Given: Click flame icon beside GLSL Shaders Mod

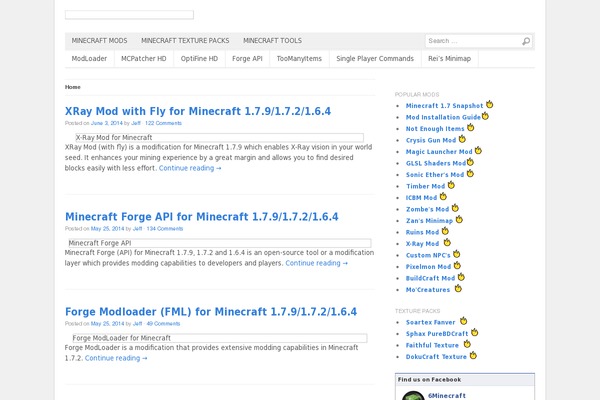Looking at the screenshot, I should point(470,162).
